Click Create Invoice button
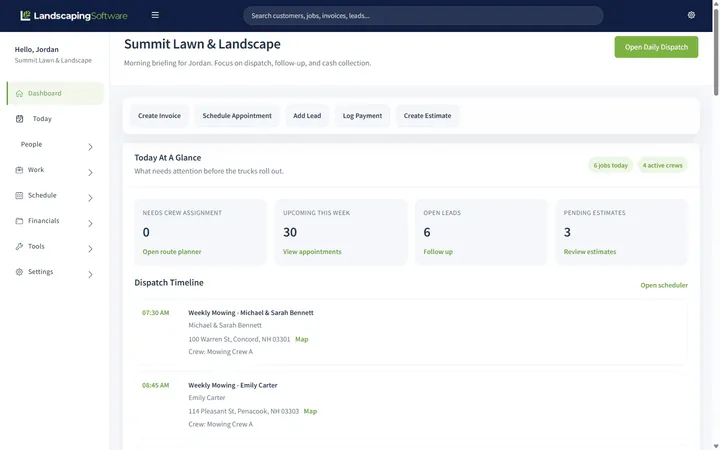Screen dimensions: 720x450 [x=159, y=116]
